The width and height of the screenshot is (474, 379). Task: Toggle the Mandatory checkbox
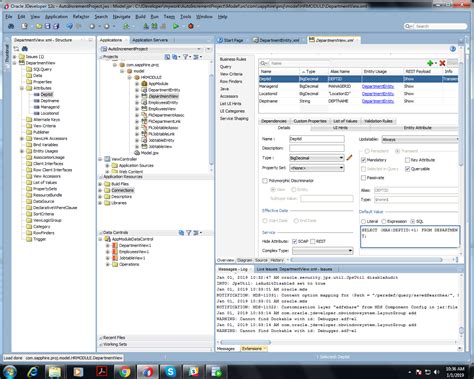(364, 160)
